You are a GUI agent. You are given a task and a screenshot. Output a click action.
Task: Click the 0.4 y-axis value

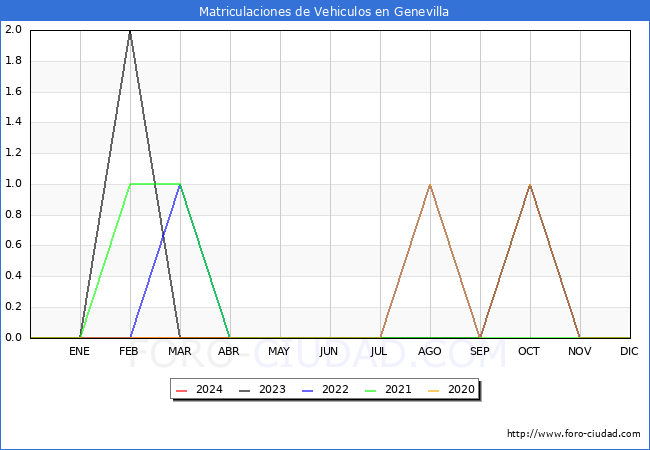(13, 276)
